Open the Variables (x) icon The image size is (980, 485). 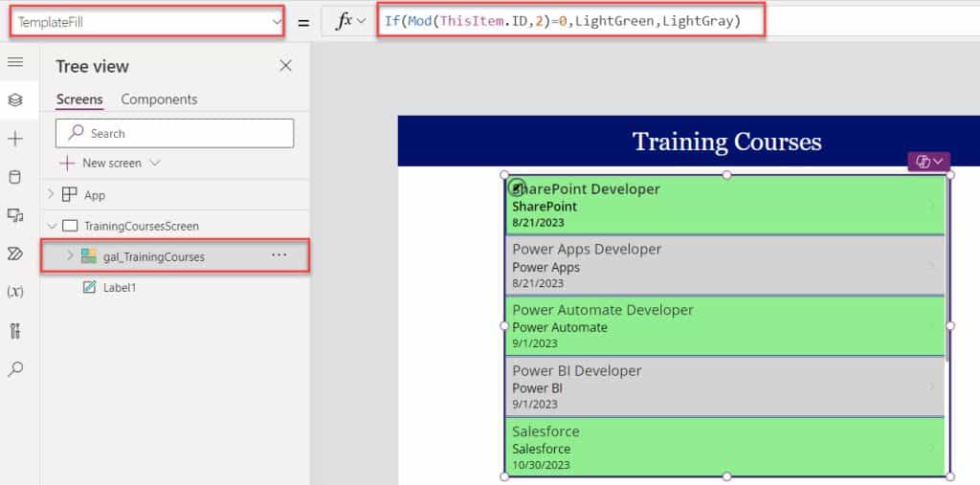click(x=15, y=291)
